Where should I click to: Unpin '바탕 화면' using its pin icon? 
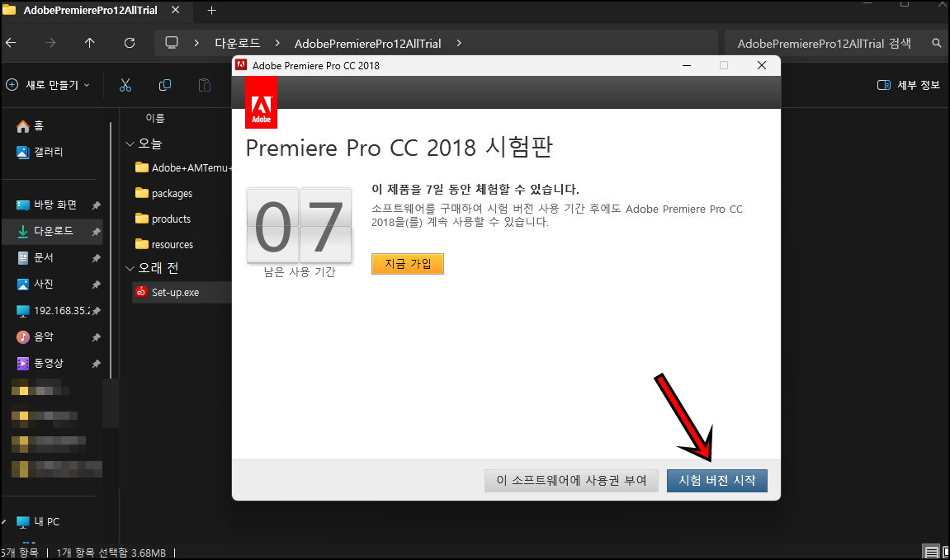[96, 205]
